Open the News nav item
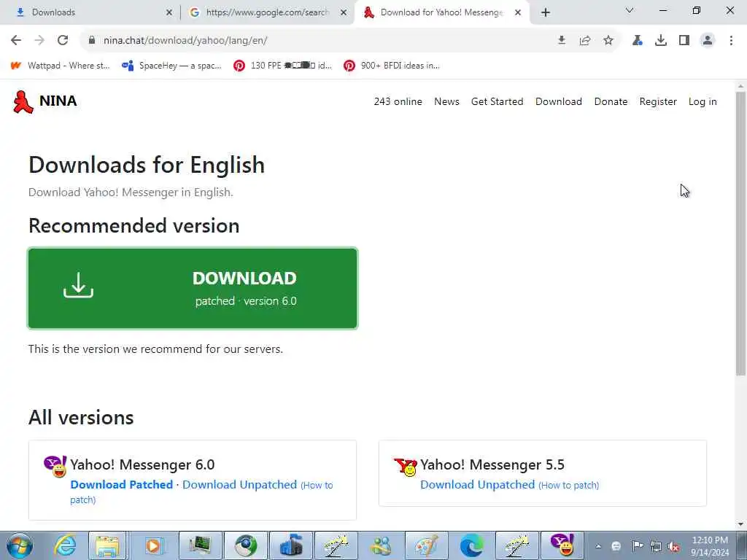The height and width of the screenshot is (560, 747). click(x=446, y=101)
